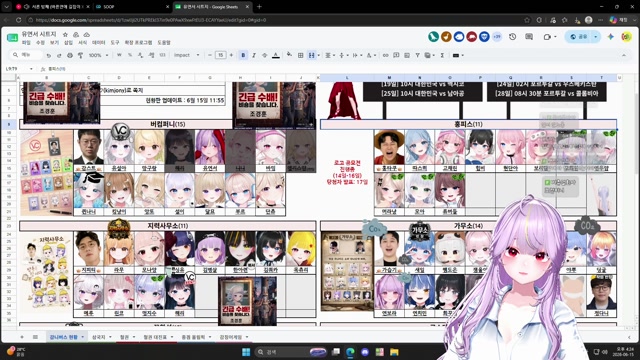Open the version history clock icon
The image size is (640, 360).
[x=512, y=37]
